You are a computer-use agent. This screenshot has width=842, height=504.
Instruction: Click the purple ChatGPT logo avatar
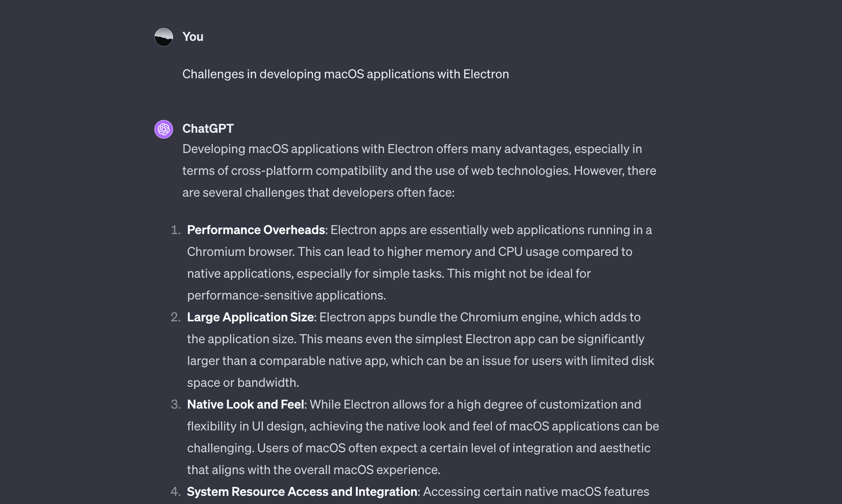[164, 129]
